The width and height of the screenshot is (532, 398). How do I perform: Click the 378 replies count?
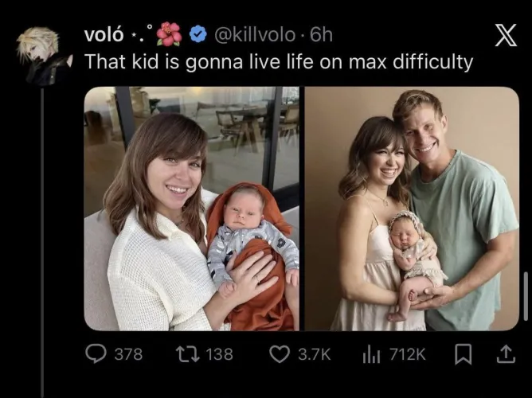tap(128, 354)
